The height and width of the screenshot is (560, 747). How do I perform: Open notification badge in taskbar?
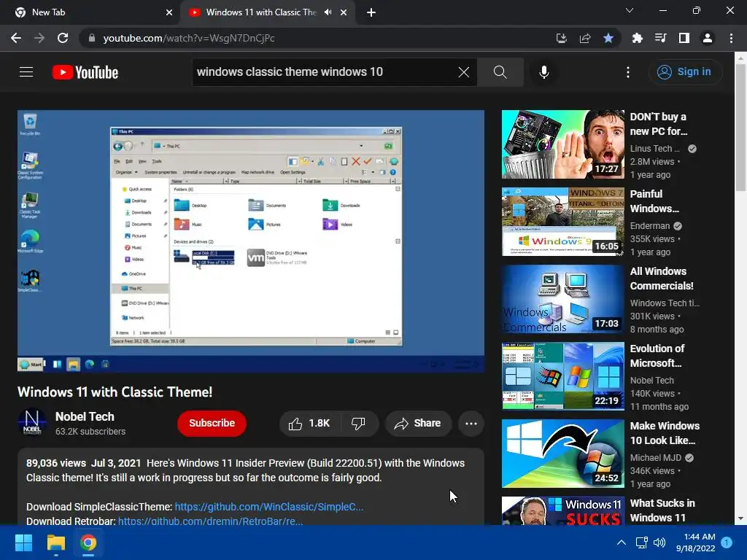pyautogui.click(x=727, y=542)
